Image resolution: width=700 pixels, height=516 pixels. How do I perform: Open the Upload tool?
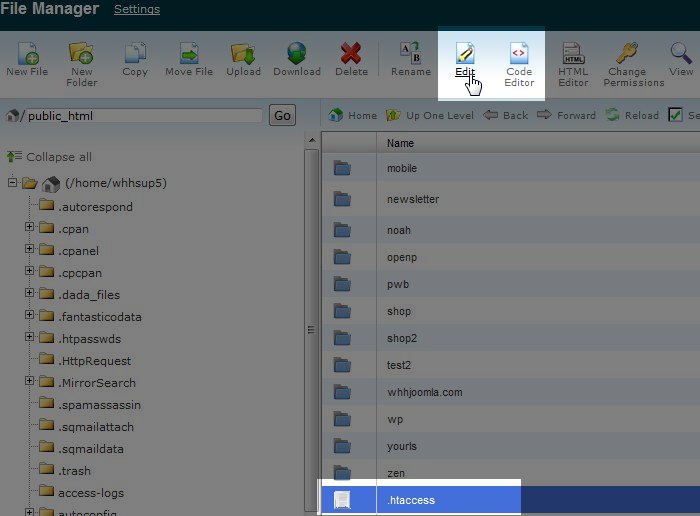(242, 58)
